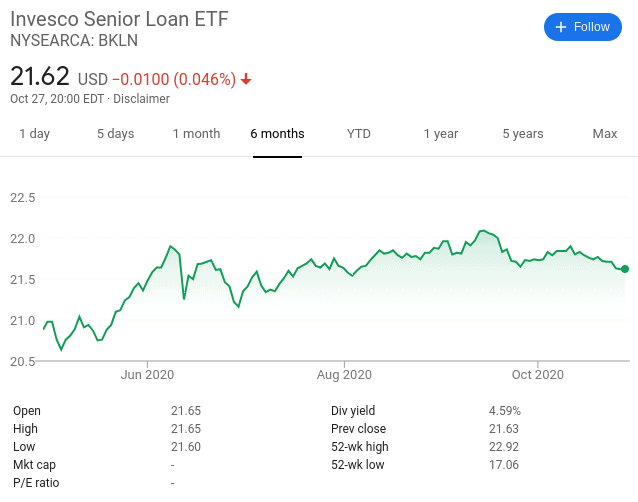
Task: Select the 5 years tab
Action: (523, 134)
